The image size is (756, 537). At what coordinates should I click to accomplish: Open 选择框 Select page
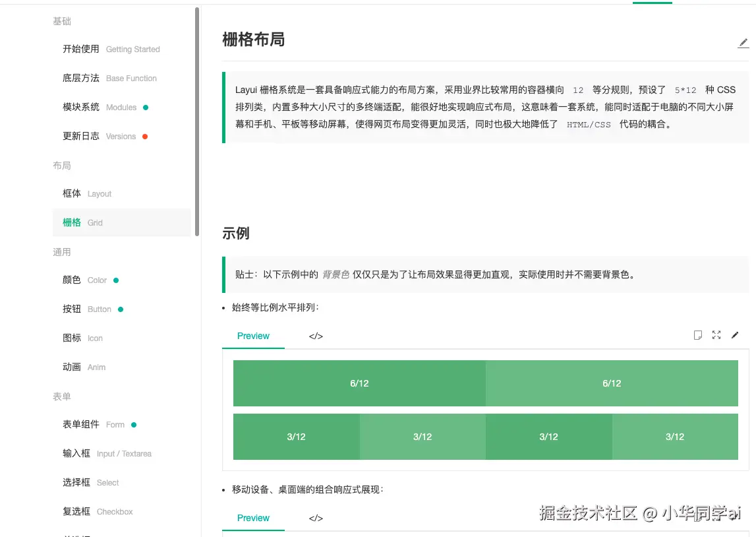(91, 482)
